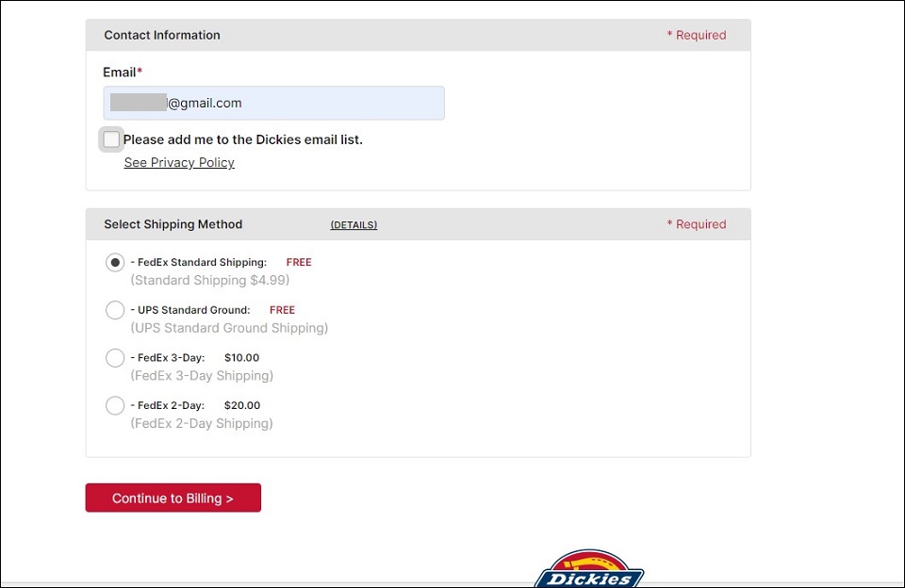Image resolution: width=905 pixels, height=588 pixels.
Task: Click the "(FedEx 3-Day Shipping)" description
Action: 202,376
